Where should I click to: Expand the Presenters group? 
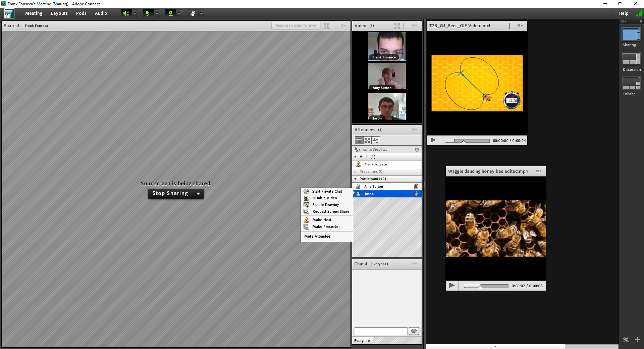(x=356, y=171)
